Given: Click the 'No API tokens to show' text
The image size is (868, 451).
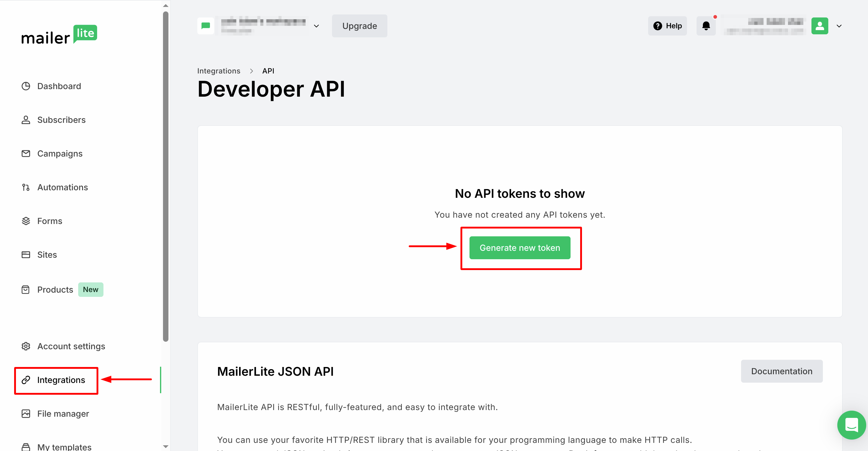Looking at the screenshot, I should pyautogui.click(x=520, y=194).
